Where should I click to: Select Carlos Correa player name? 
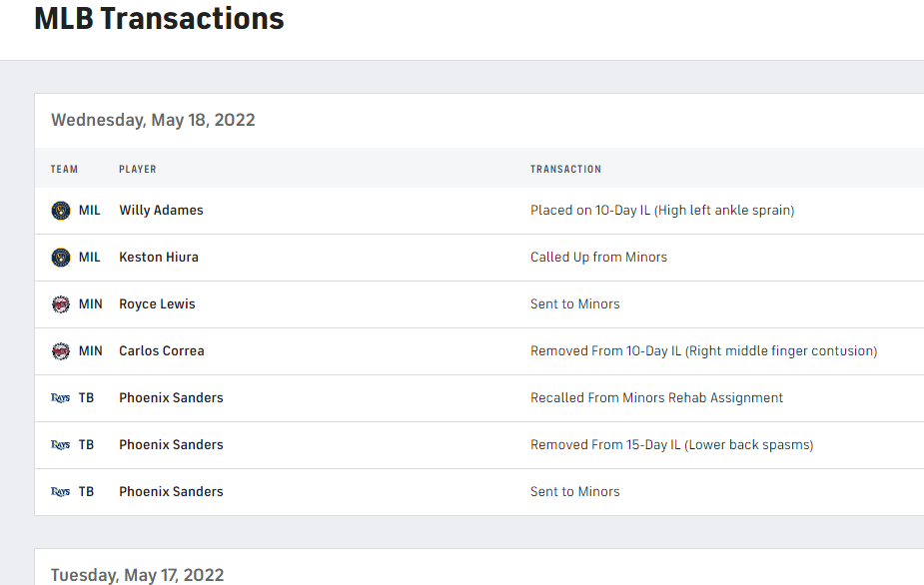[162, 351]
